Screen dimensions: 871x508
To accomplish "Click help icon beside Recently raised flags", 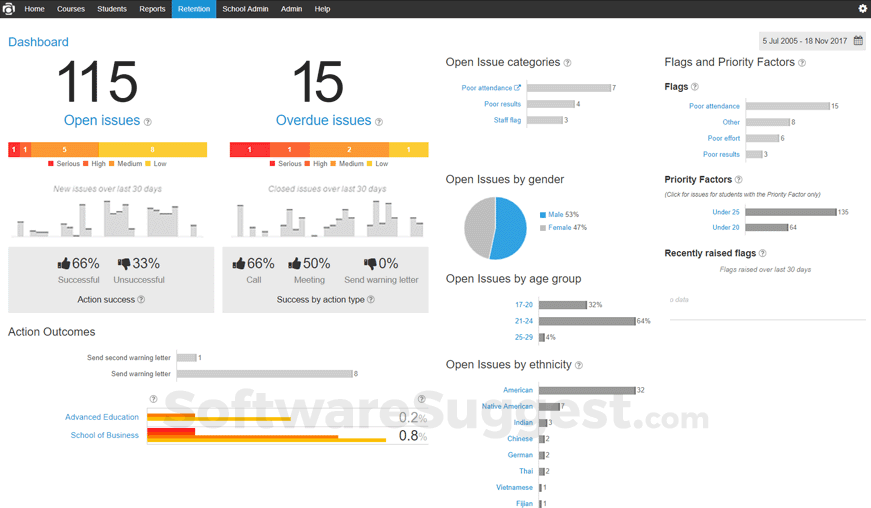I will pos(763,254).
